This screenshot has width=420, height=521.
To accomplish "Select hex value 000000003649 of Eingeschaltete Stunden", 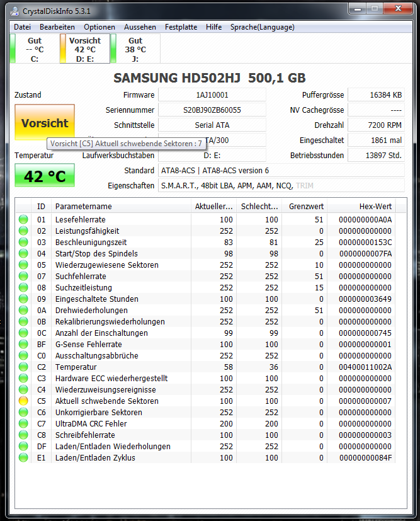I will click(365, 299).
